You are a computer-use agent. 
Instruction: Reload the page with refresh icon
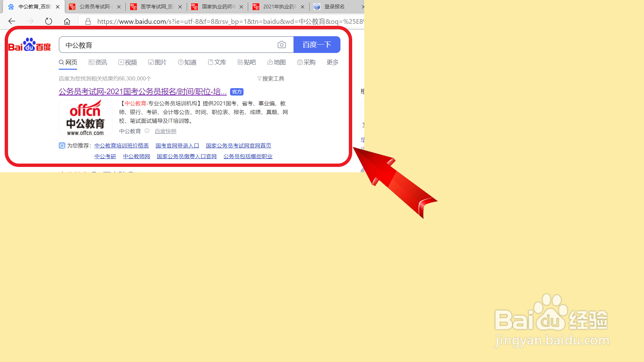click(x=49, y=21)
